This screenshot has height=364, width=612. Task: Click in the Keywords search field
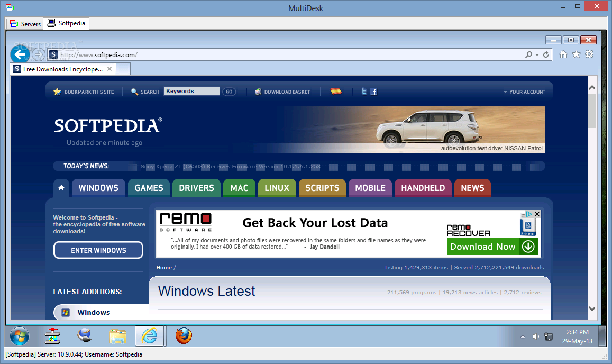[x=191, y=91]
